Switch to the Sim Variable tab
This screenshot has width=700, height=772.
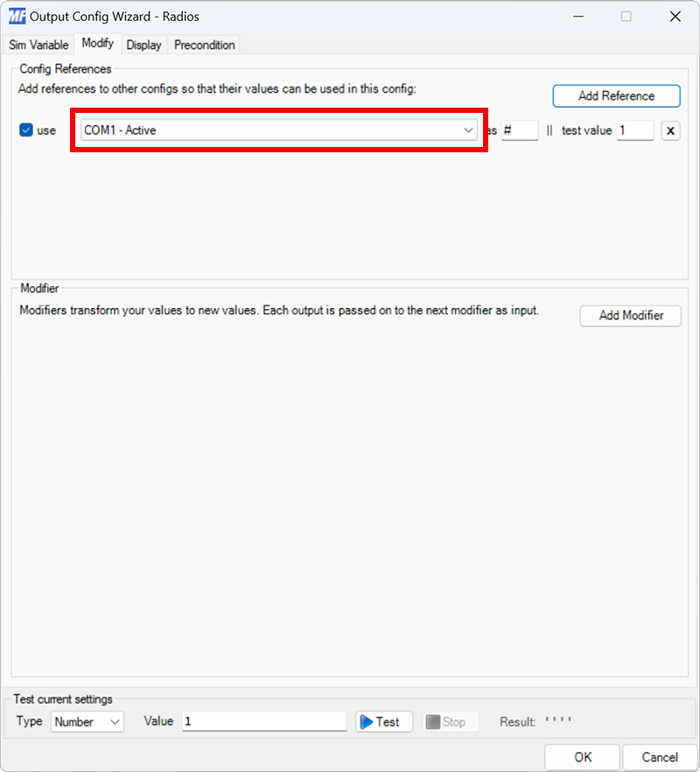[38, 45]
